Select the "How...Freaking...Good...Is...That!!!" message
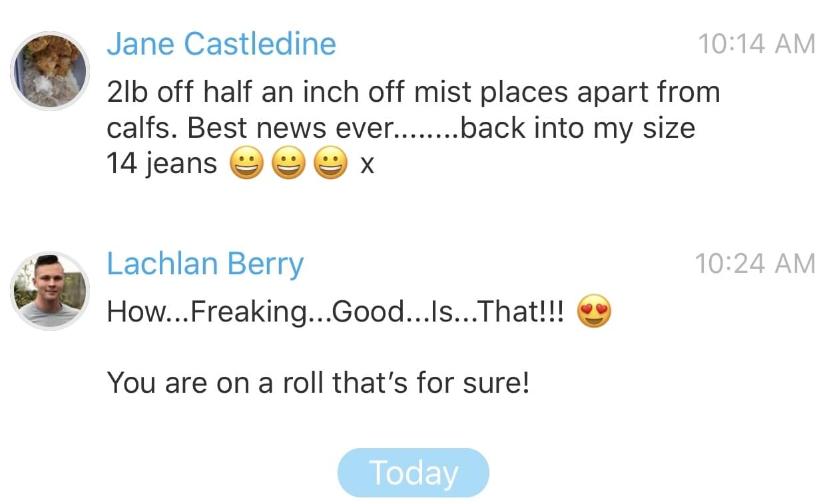Screen dimensions: 827x504 click(335, 312)
